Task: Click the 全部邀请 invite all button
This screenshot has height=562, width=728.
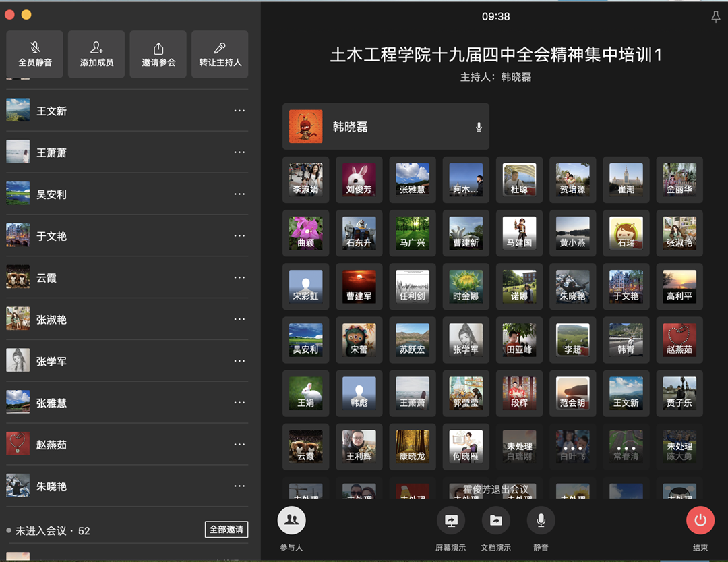Action: [226, 530]
